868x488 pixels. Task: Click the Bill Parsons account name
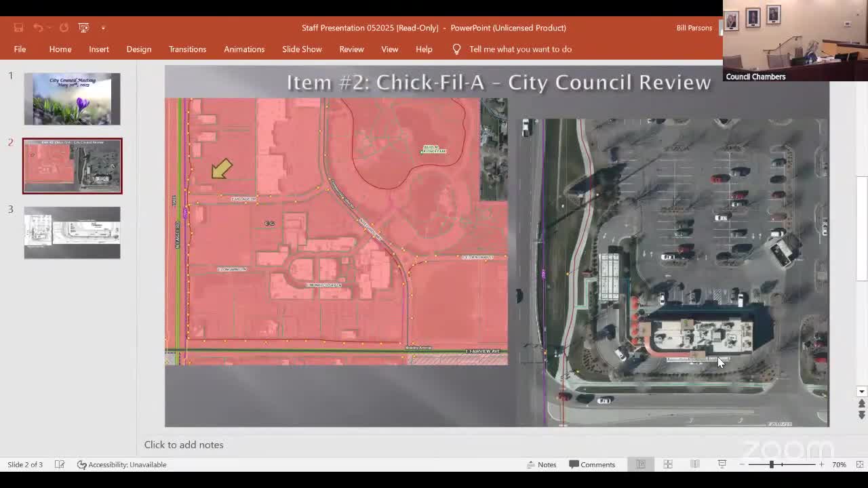[694, 28]
